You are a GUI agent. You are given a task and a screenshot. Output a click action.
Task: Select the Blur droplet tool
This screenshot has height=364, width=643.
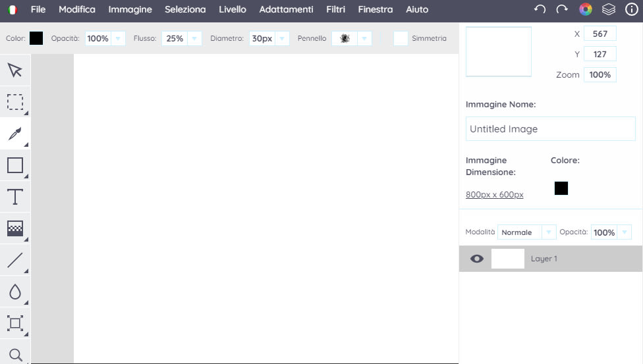[x=15, y=292]
